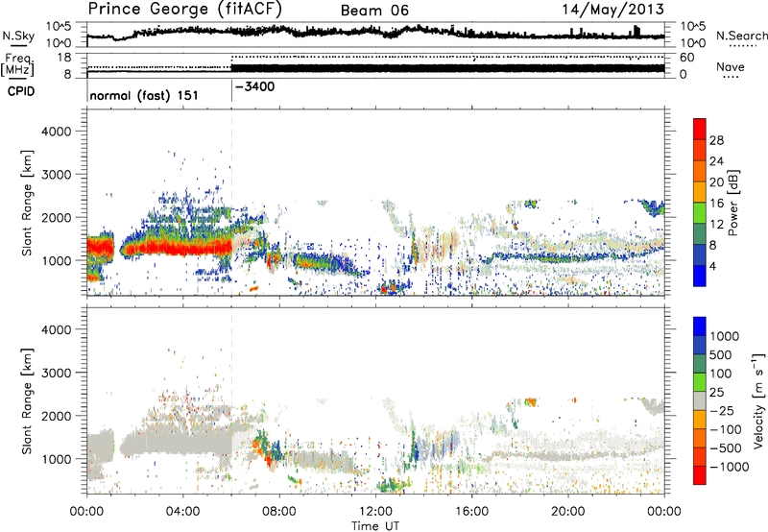Click the "12:00" time tick label
This screenshot has width=768, height=532.
pos(375,512)
